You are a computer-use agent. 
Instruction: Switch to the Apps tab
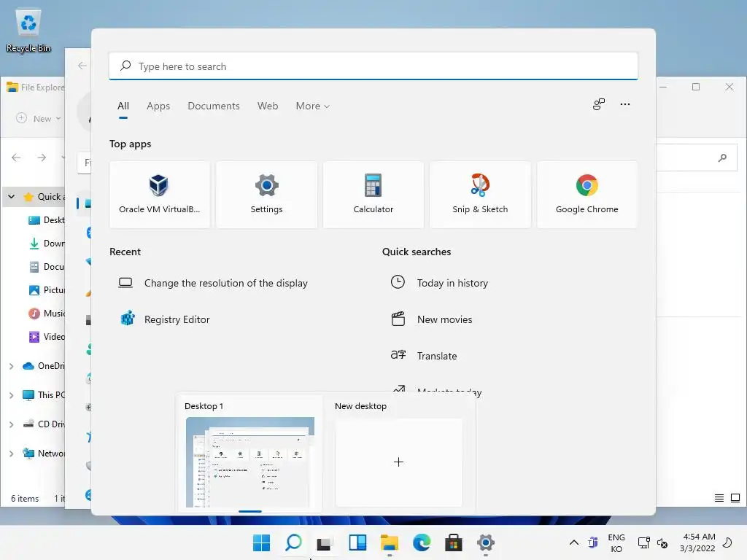tap(158, 106)
